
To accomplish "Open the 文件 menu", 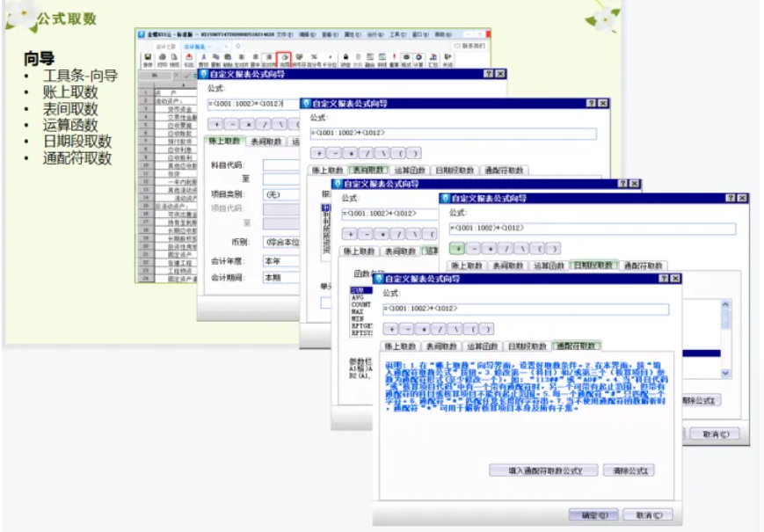I will [285, 34].
